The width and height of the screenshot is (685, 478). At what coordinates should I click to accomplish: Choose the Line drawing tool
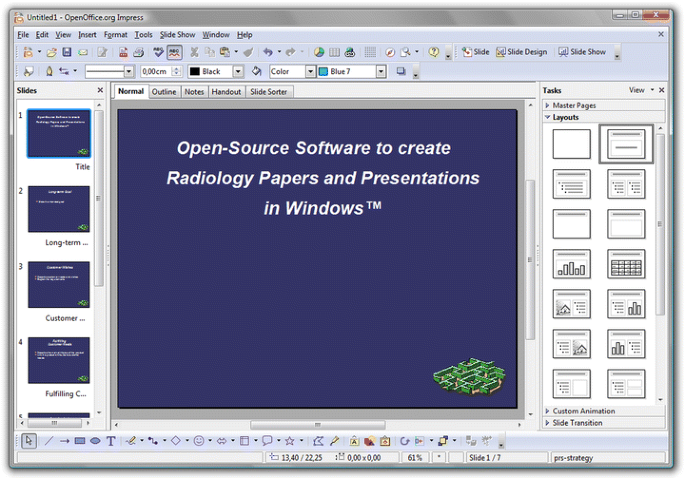pos(48,441)
